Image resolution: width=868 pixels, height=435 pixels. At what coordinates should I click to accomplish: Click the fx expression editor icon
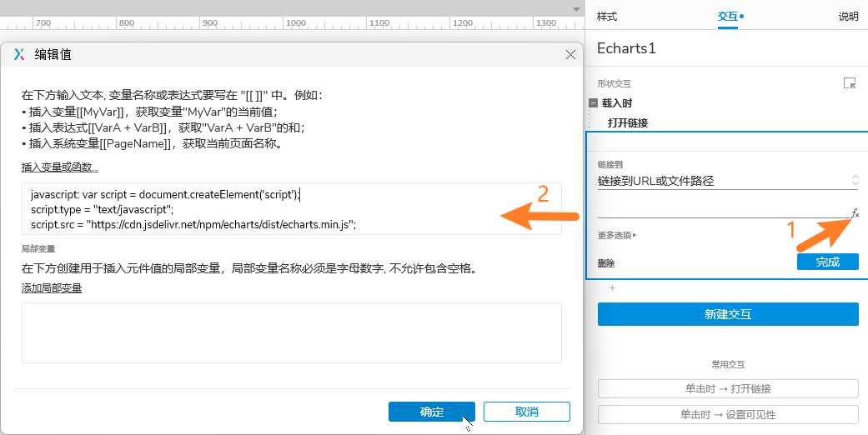click(855, 213)
